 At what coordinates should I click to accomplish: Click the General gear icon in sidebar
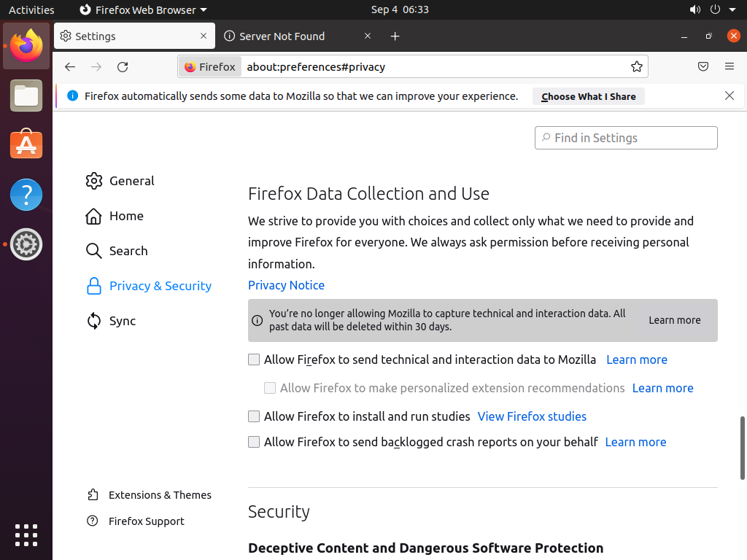[94, 181]
